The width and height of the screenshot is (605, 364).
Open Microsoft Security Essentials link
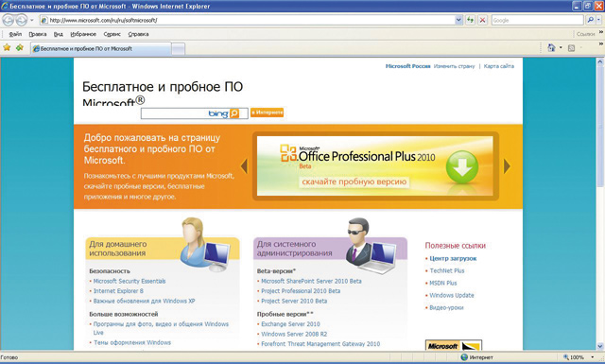pos(130,281)
